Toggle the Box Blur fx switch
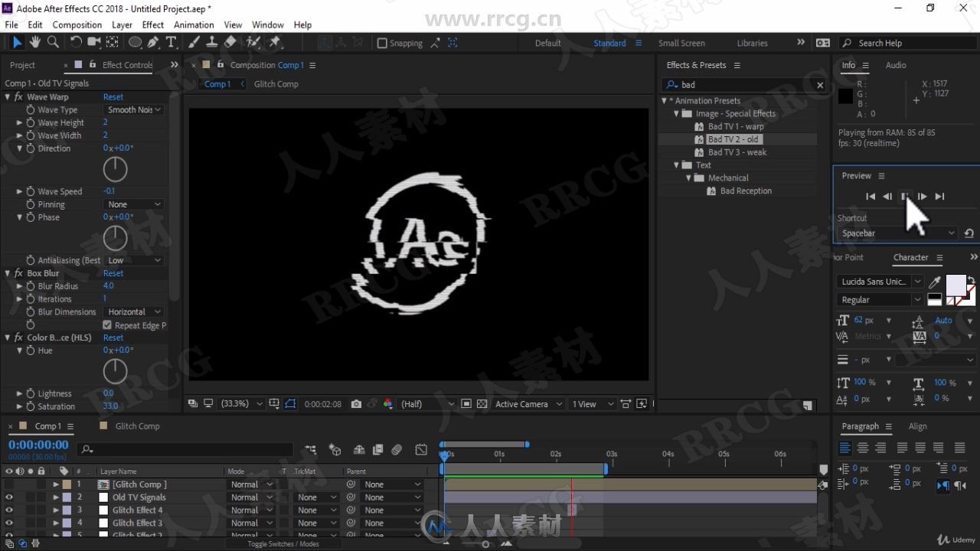 19,273
